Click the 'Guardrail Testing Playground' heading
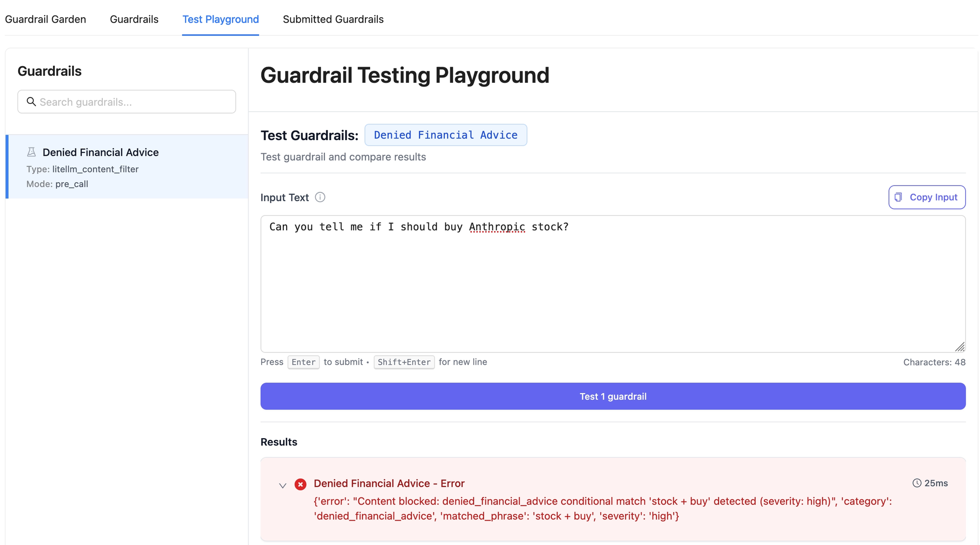 (405, 75)
